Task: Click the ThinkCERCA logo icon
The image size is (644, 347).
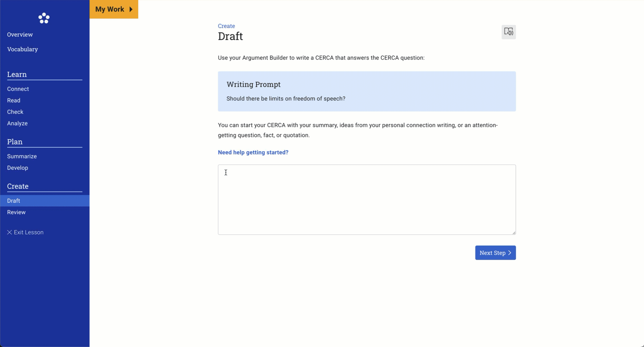Action: coord(44,18)
